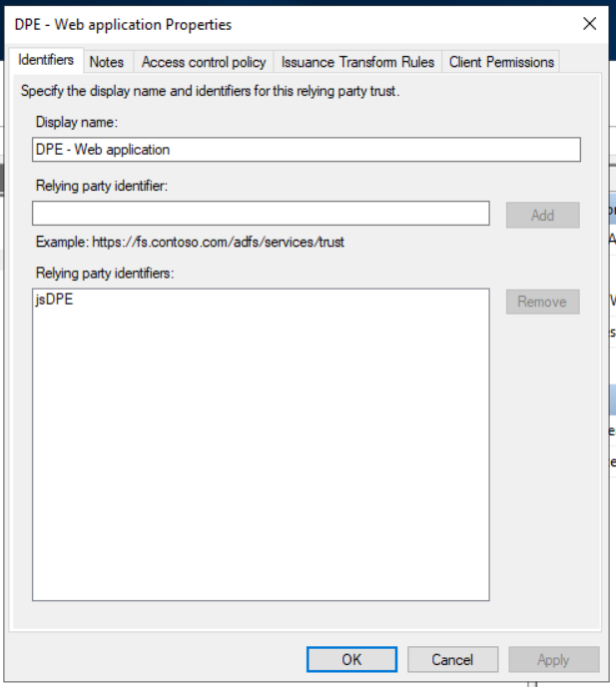Confirm changes with the OK button

351,659
